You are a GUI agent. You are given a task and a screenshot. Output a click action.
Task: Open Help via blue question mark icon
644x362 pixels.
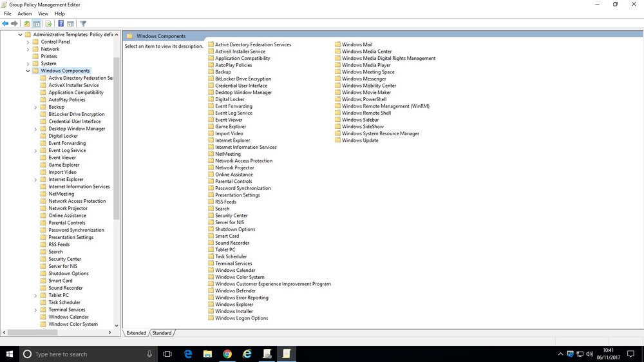pyautogui.click(x=61, y=24)
